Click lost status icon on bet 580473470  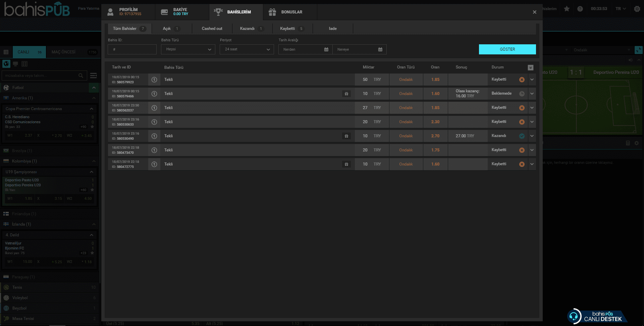click(x=522, y=150)
